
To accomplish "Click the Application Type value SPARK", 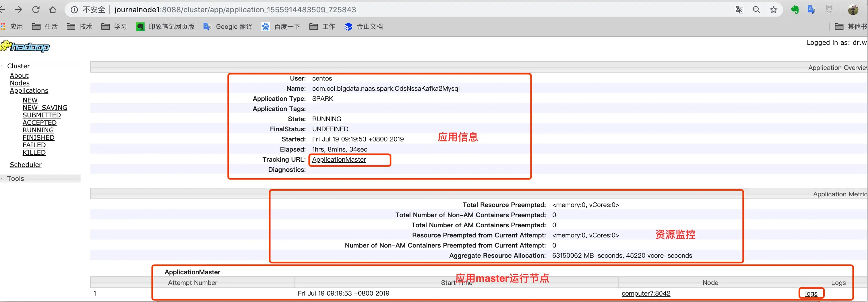I will pyautogui.click(x=323, y=98).
